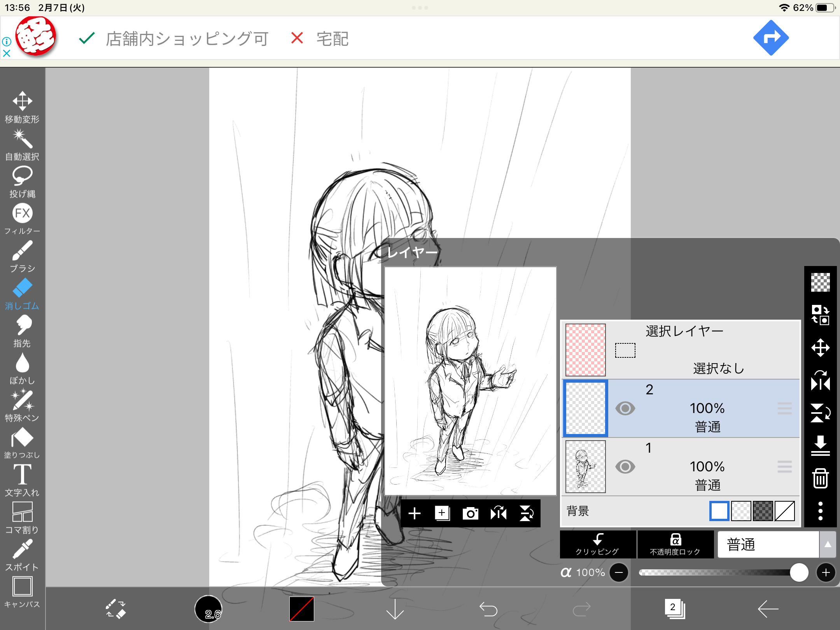This screenshot has width=840, height=630.
Task: Add layer from camera icon
Action: point(470,513)
